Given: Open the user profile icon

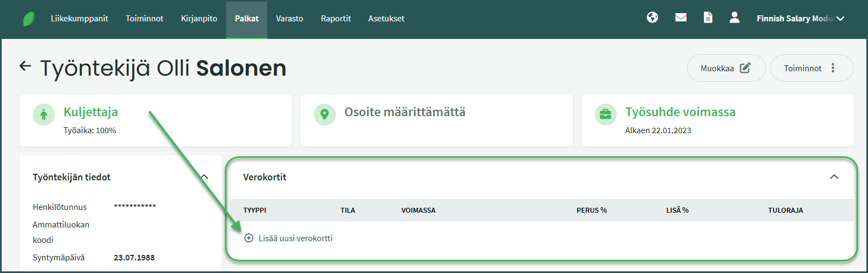Looking at the screenshot, I should pyautogui.click(x=735, y=18).
